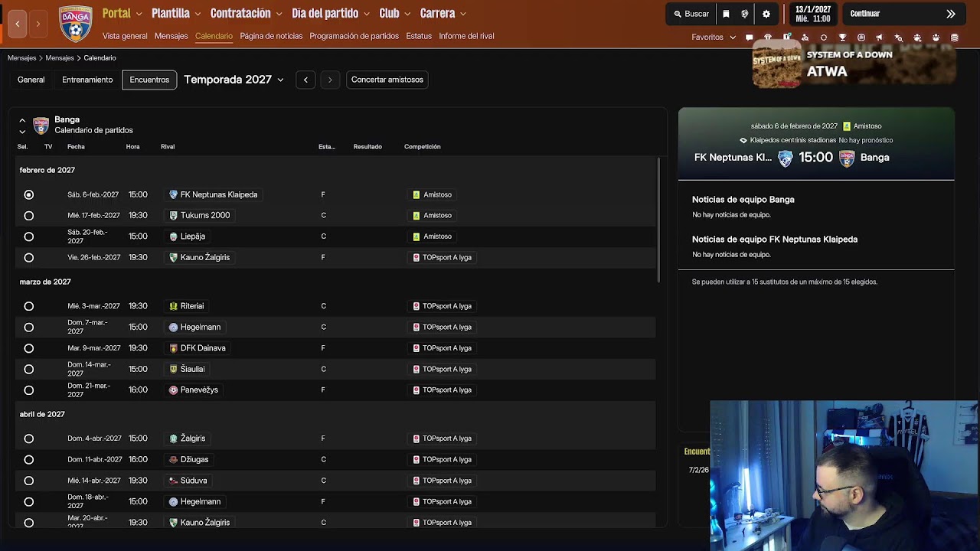Image resolution: width=980 pixels, height=551 pixels.
Task: Select the Riteriai fixture radio button
Action: [28, 306]
